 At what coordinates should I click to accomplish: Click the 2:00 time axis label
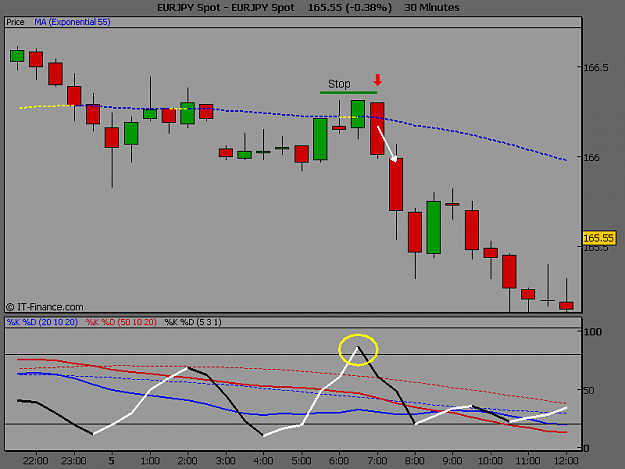187,461
